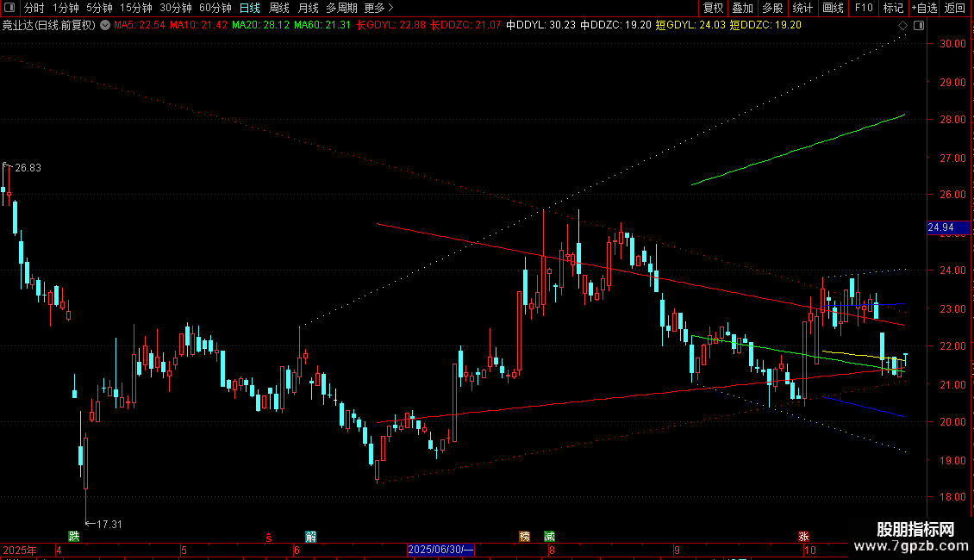Select the 1分钟 period tab
The width and height of the screenshot is (974, 560).
(x=66, y=8)
